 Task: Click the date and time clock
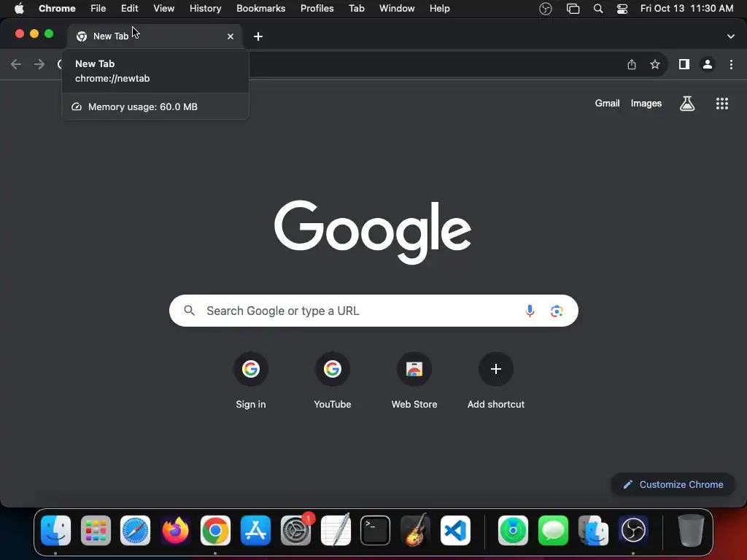[x=686, y=9]
